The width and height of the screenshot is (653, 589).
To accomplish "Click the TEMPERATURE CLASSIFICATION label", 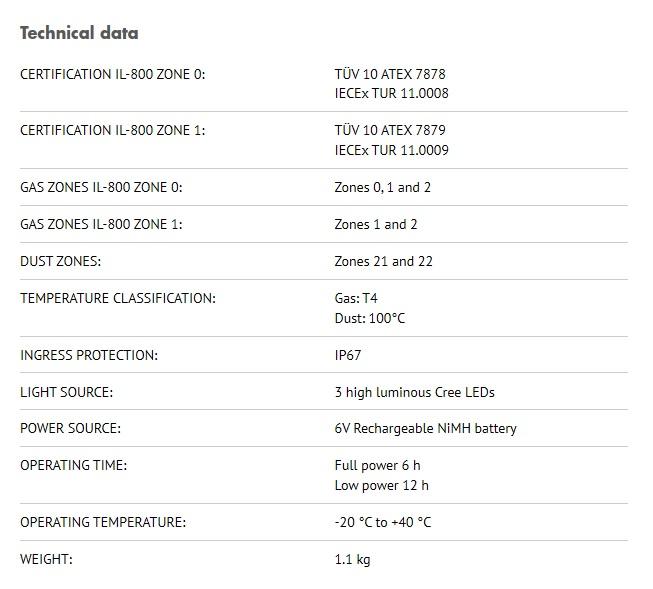I will pos(117,299).
